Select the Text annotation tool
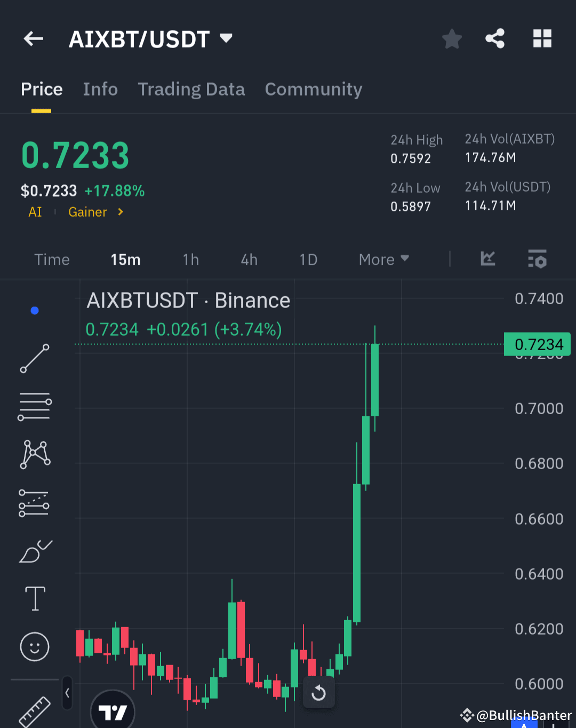 click(x=34, y=598)
